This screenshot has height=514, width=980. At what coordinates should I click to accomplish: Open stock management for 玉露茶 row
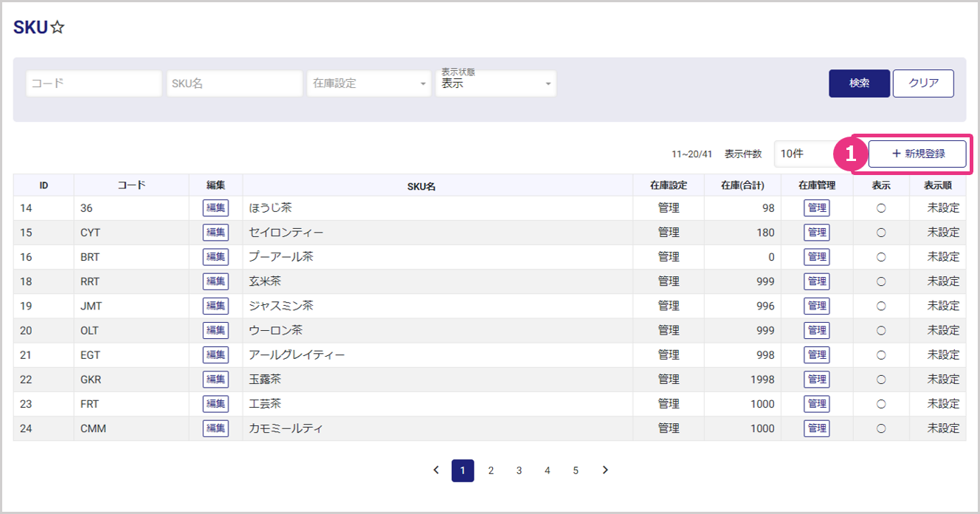pyautogui.click(x=816, y=379)
